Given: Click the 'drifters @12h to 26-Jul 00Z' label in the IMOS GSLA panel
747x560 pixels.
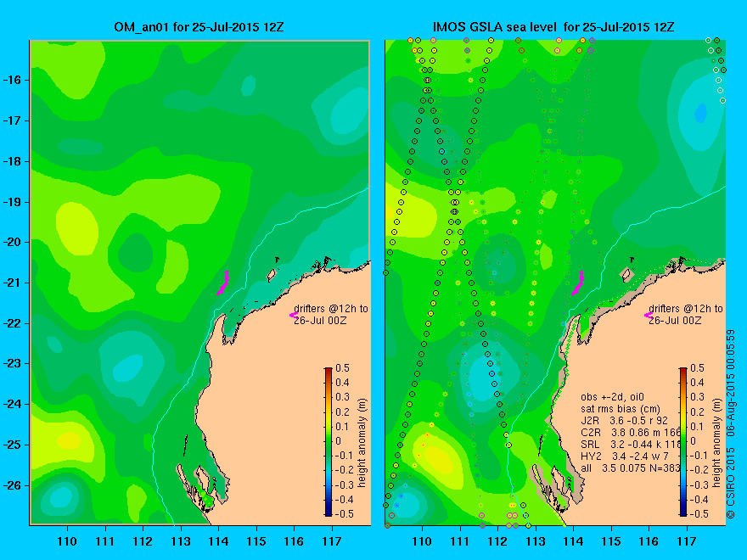Looking at the screenshot, I should pos(686,314).
